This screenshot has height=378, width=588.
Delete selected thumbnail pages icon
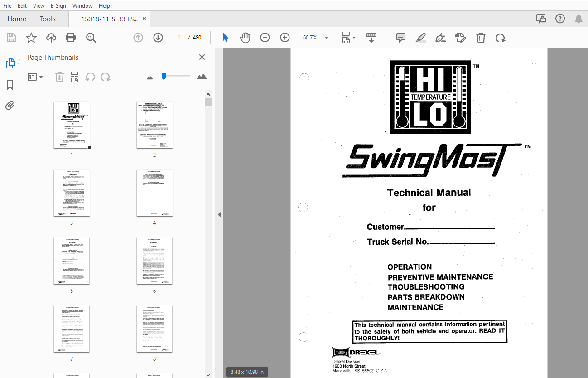click(59, 77)
